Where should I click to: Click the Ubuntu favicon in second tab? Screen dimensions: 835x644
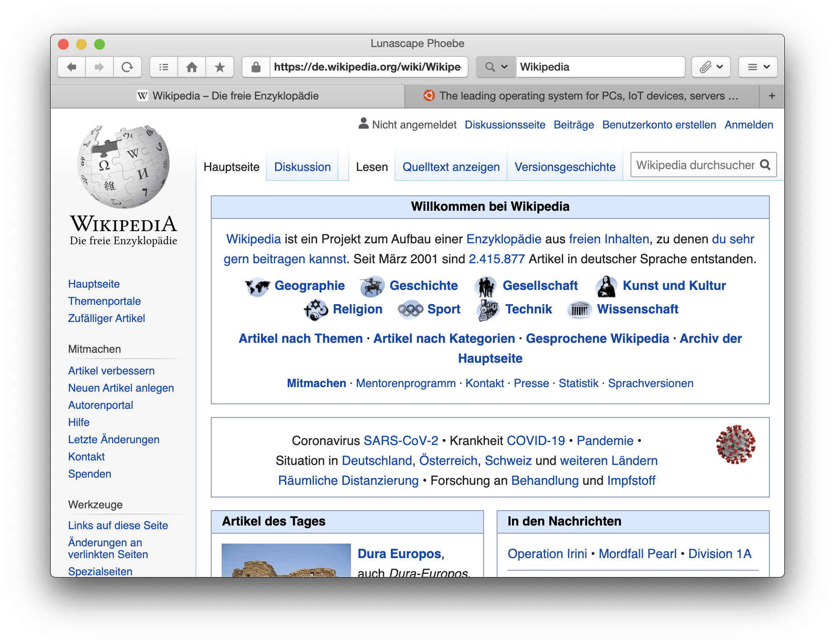[429, 96]
